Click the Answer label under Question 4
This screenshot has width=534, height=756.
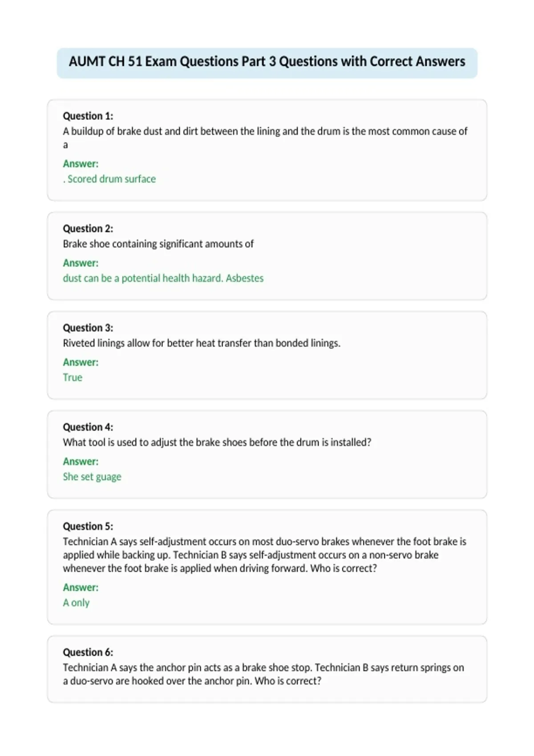[81, 461]
